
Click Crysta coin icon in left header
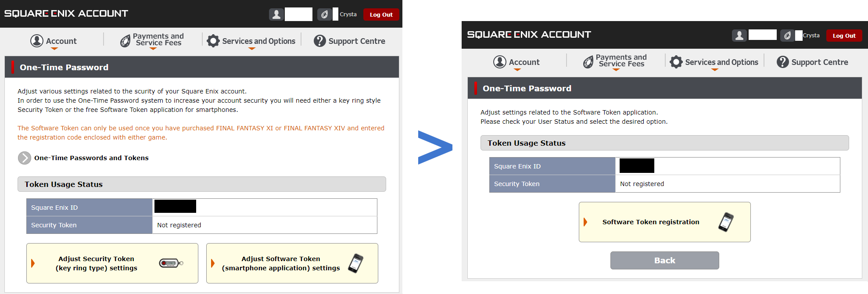click(324, 14)
